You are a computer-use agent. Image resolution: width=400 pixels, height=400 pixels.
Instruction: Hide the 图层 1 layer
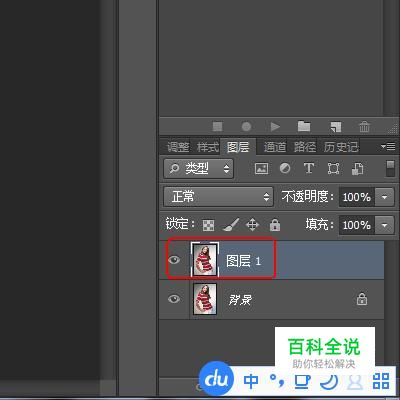coord(174,260)
